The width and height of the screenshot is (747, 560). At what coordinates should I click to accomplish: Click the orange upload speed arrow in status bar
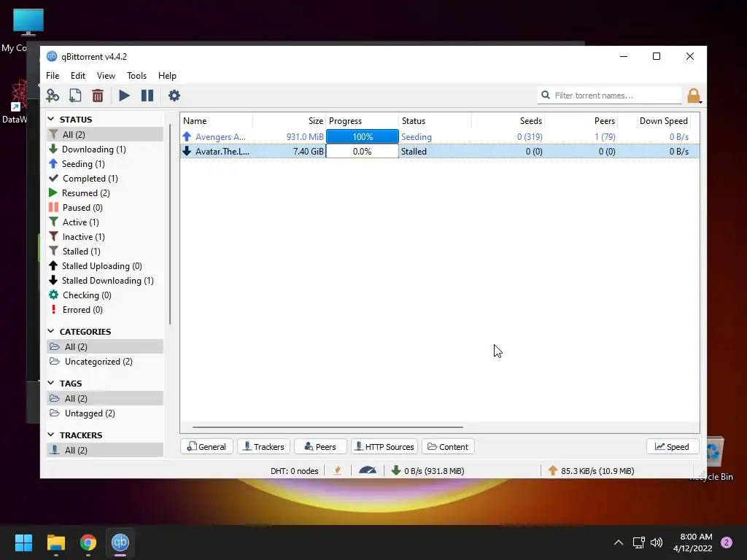[x=553, y=470]
